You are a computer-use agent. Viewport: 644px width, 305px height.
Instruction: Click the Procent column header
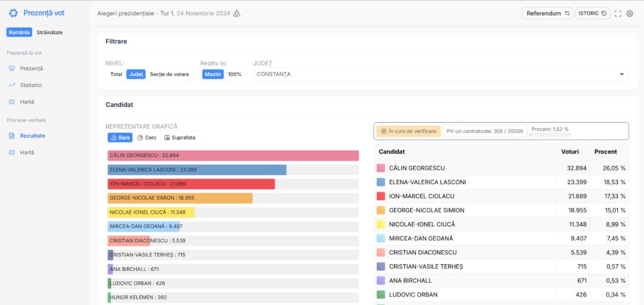[x=605, y=152]
